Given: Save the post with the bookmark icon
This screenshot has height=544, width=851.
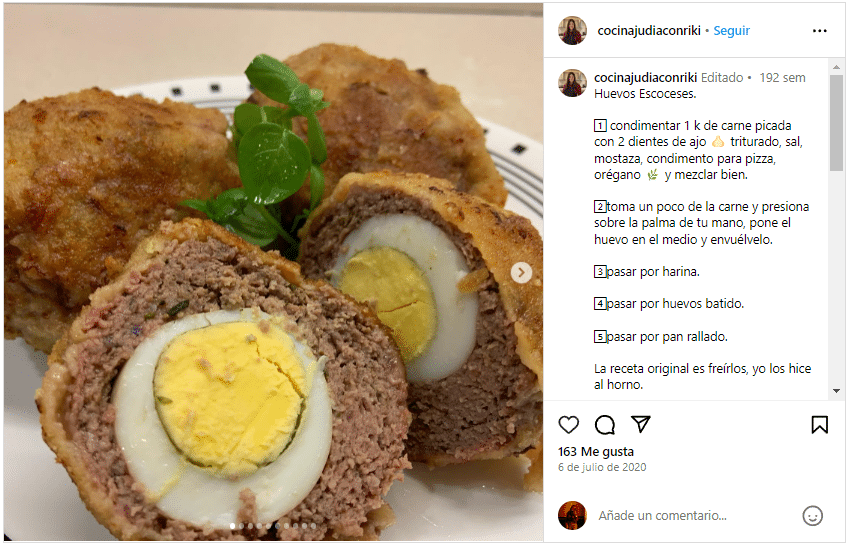Looking at the screenshot, I should coord(820,425).
